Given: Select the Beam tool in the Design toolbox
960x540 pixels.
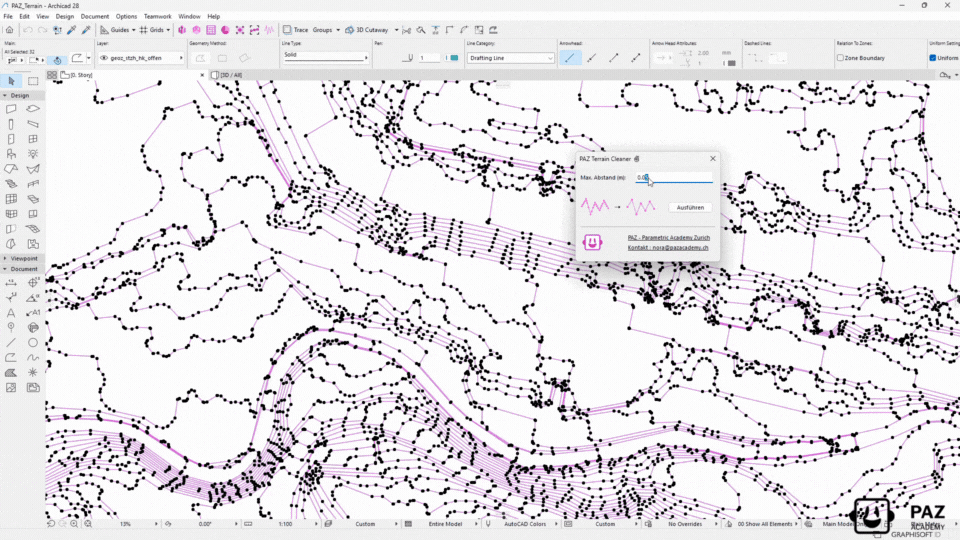Looking at the screenshot, I should [33, 124].
